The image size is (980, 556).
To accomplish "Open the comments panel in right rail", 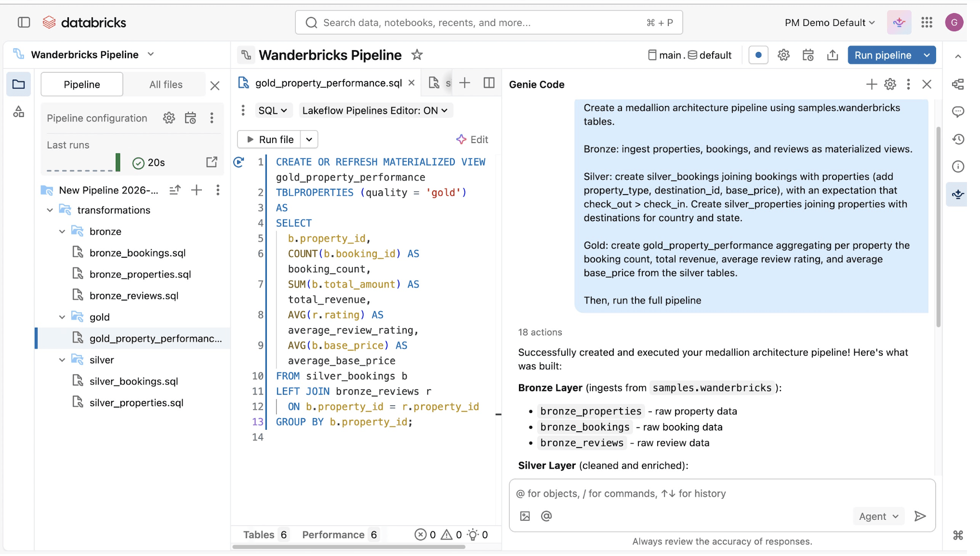I will [x=958, y=112].
